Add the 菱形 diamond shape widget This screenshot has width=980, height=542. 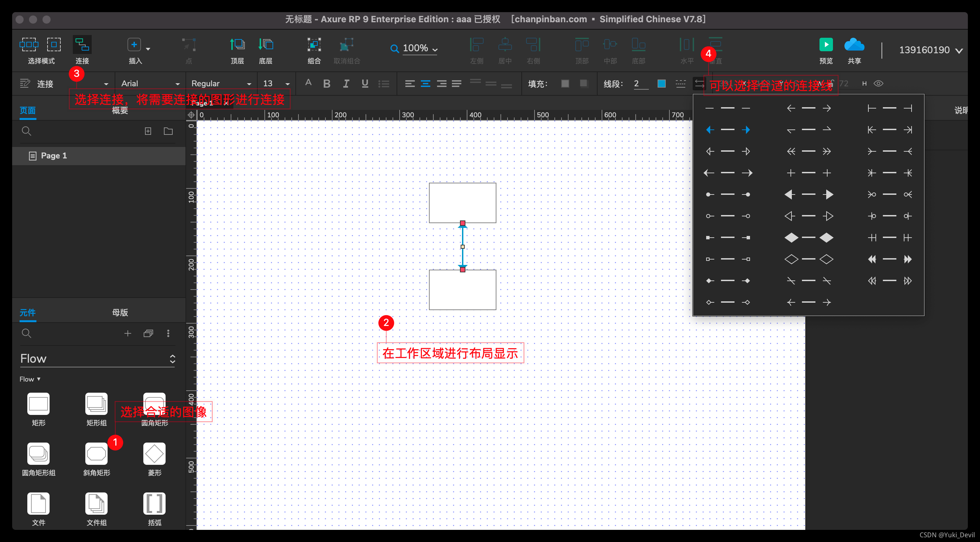pos(154,453)
